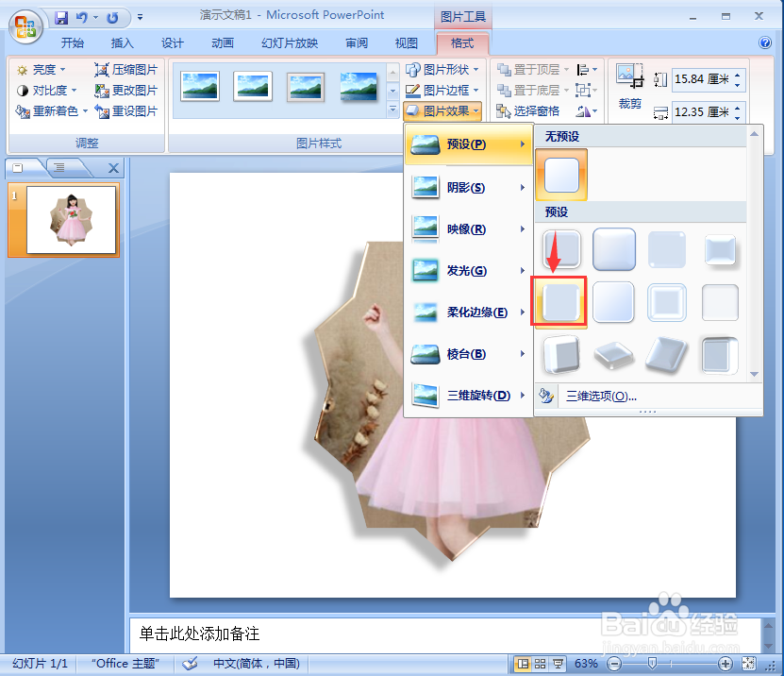Close the slides thumbnail pane
Screen dimensions: 784x676
click(113, 168)
